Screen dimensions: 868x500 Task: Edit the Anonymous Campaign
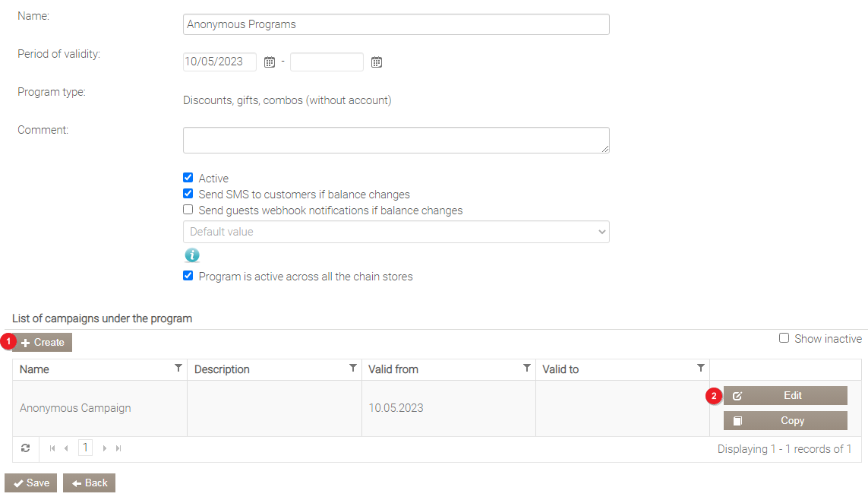(x=785, y=396)
